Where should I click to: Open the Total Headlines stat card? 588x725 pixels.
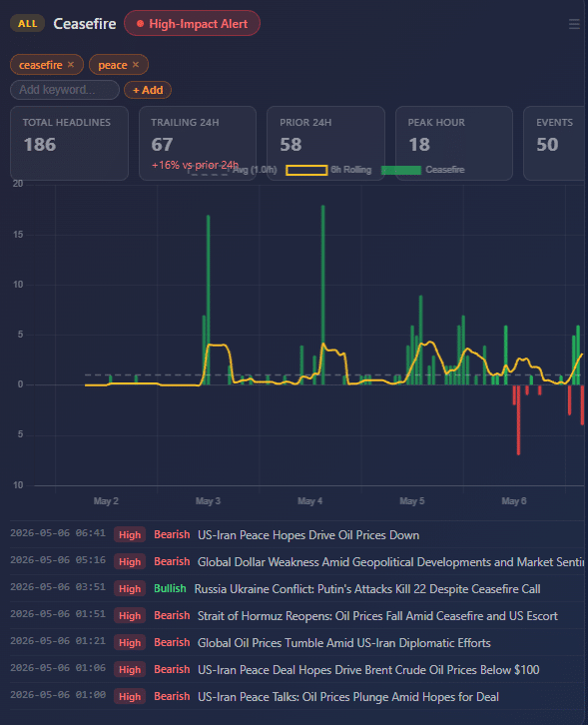(x=69, y=143)
